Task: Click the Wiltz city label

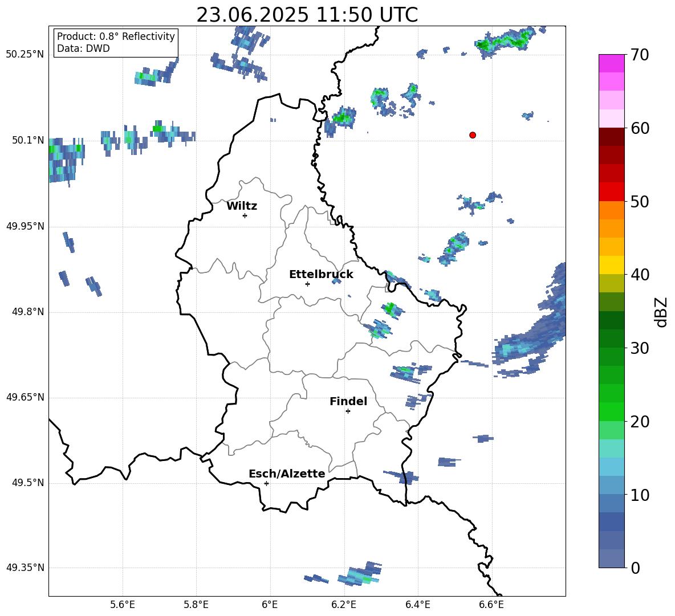Action: pos(242,206)
